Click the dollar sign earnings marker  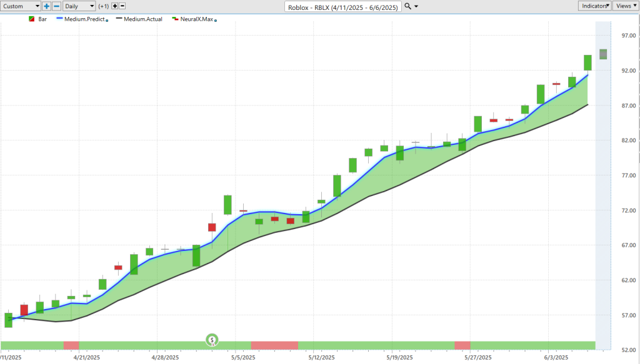click(212, 340)
